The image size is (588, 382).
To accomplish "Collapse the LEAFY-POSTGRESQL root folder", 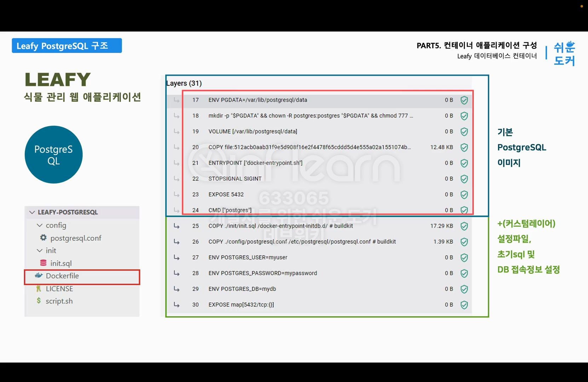I will click(x=32, y=212).
